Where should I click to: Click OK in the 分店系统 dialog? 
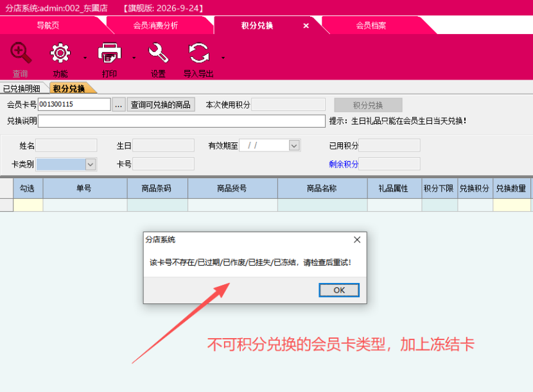[339, 290]
